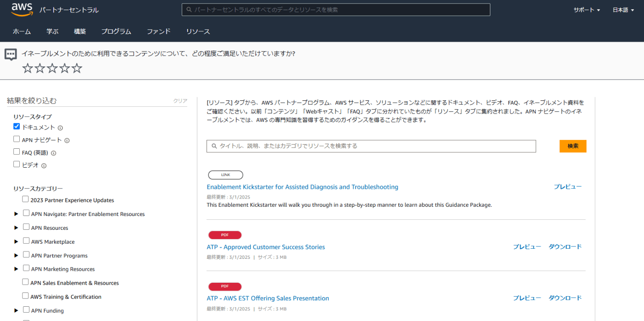Focus the Partner Central global search field
This screenshot has height=321, width=644.
click(336, 10)
